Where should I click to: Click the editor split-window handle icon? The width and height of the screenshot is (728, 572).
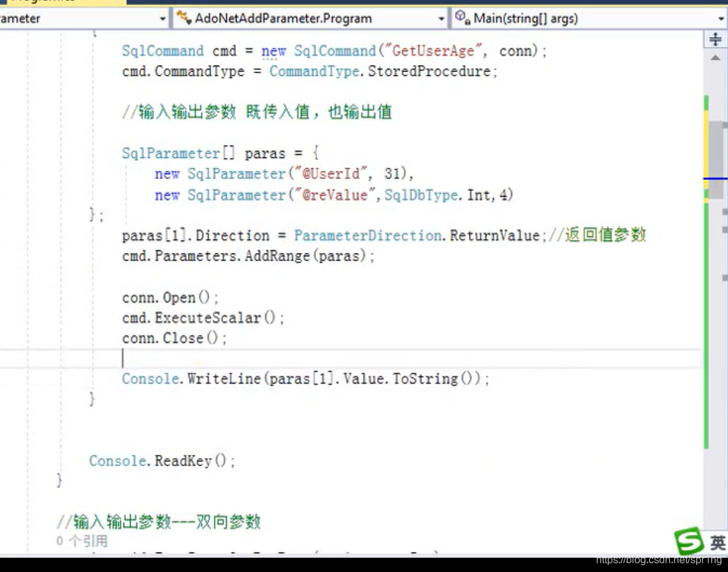point(715,39)
